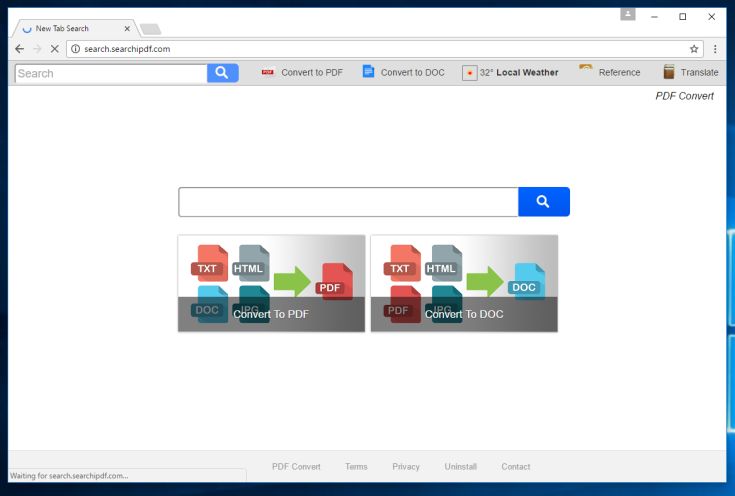Viewport: 735px width, 496px height.
Task: Click inside the main center search box
Action: [x=348, y=202]
